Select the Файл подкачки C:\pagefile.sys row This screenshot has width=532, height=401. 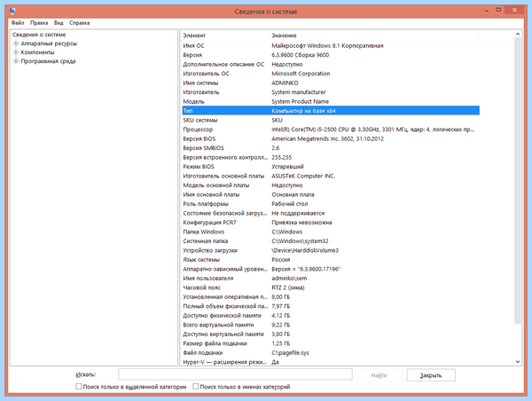331,353
